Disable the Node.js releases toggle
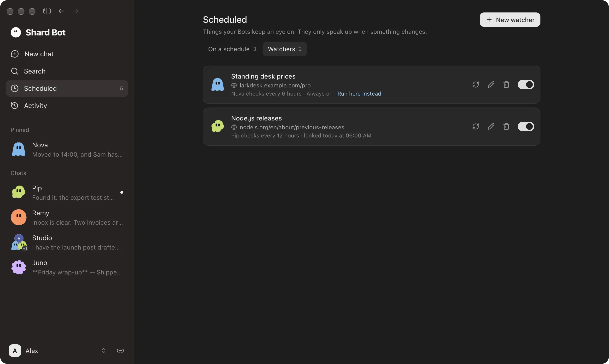The height and width of the screenshot is (364, 609). [526, 127]
